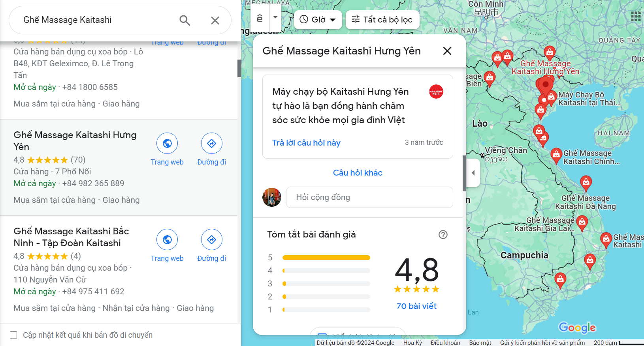Clear the search box with X icon
Viewport: 644px width, 346px height.
pos(215,20)
